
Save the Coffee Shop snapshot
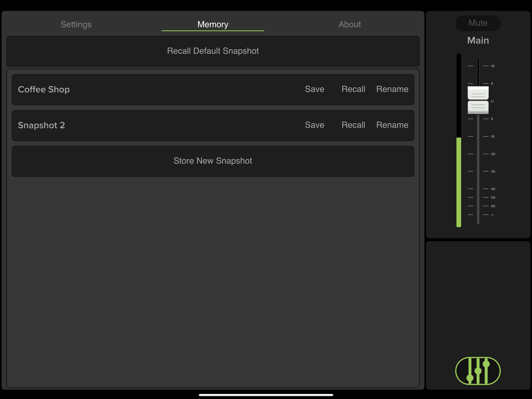[x=314, y=89]
